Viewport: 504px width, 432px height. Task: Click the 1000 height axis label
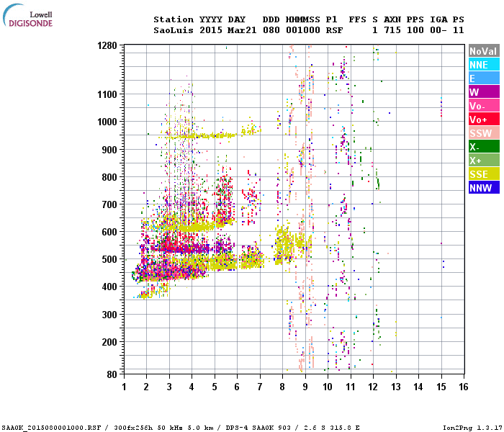(x=107, y=122)
